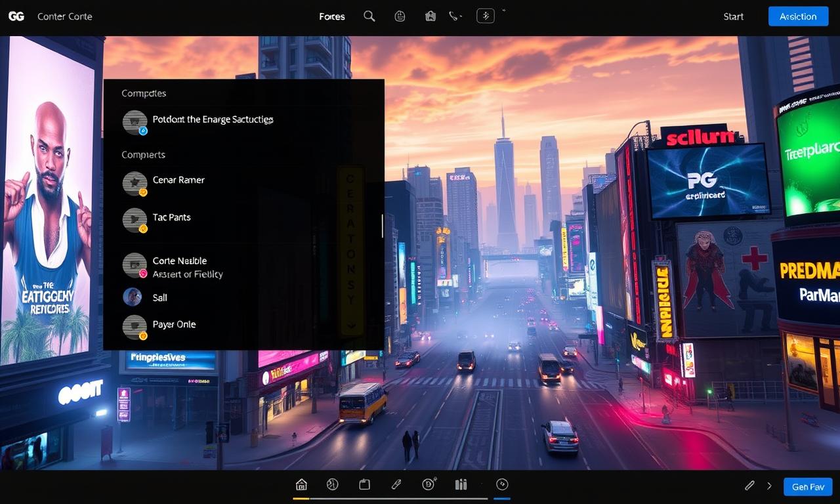
Task: Click the pen tool icon in bottom toolbar
Action: 396,485
